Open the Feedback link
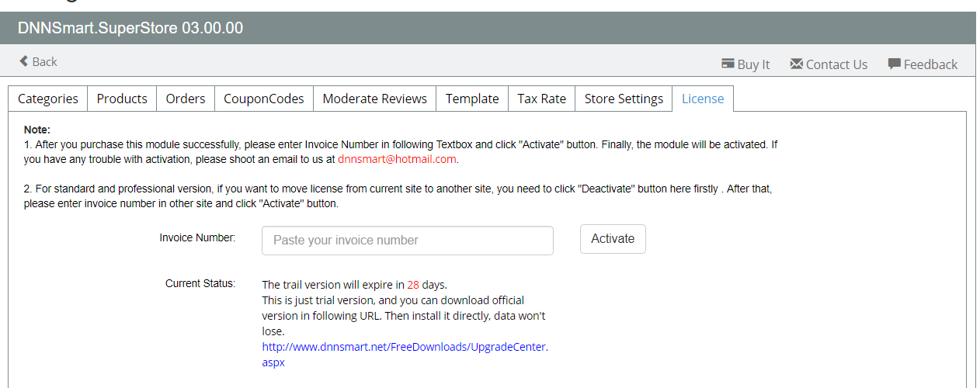 [923, 64]
